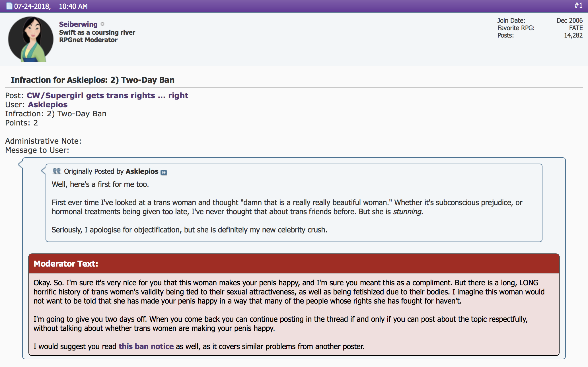Click the Favorite RPG value 'FATE'
This screenshot has height=367, width=588.
[576, 28]
